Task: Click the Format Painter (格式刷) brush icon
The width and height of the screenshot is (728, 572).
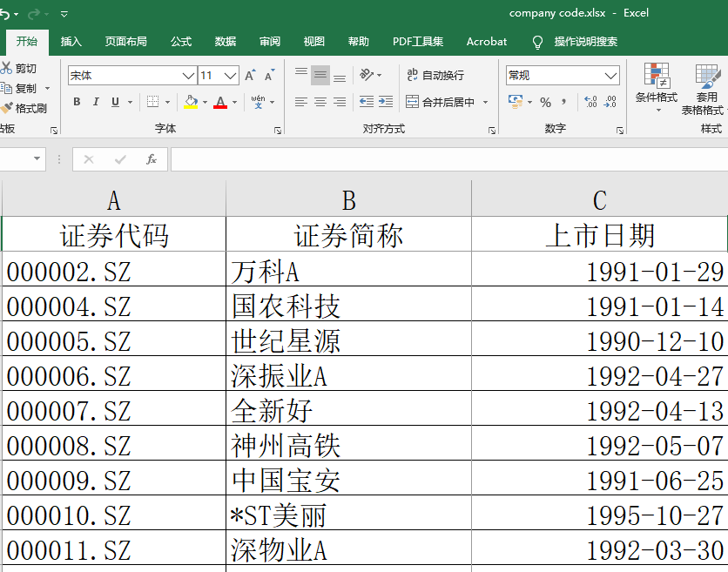Action: 7,108
